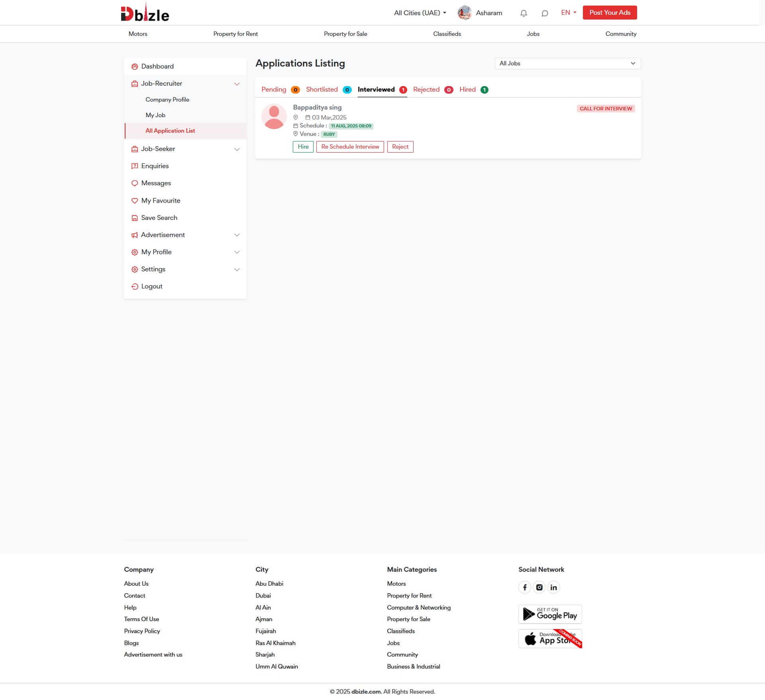
Task: Switch to the Shortlisted tab
Action: [x=322, y=90]
